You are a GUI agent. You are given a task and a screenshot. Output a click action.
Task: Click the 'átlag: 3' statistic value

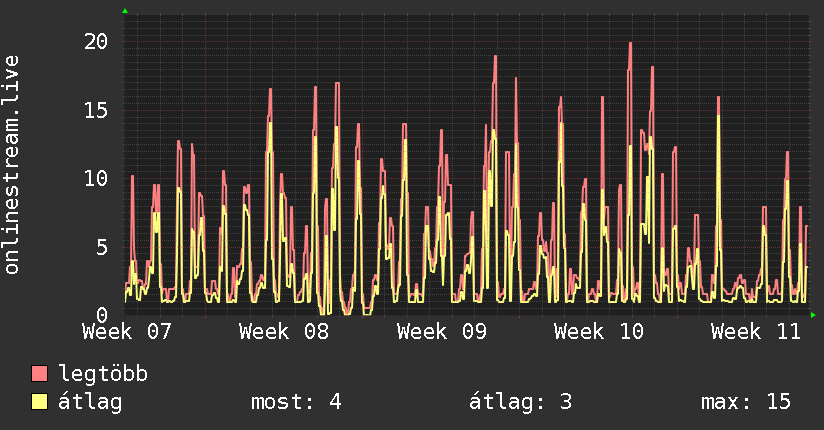[520, 402]
